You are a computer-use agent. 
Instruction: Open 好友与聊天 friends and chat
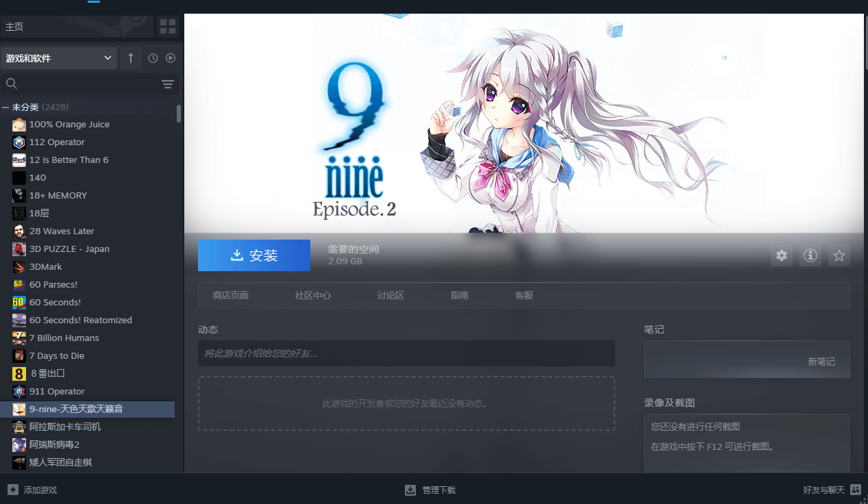(832, 490)
